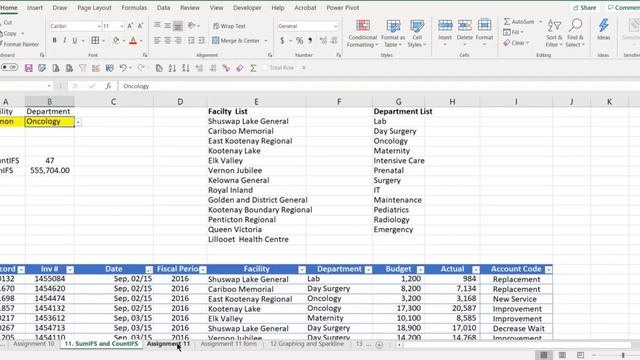Image resolution: width=640 pixels, height=360 pixels.
Task: Click the Insert Function fx button
Action: pos(108,86)
